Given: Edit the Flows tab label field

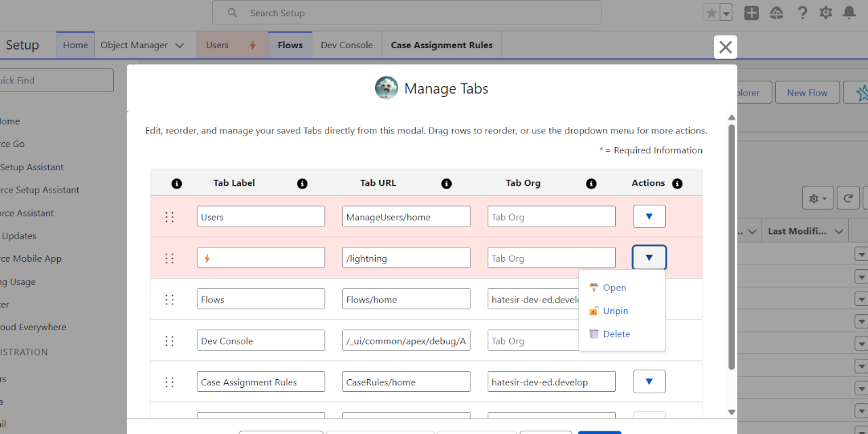Looking at the screenshot, I should [261, 300].
